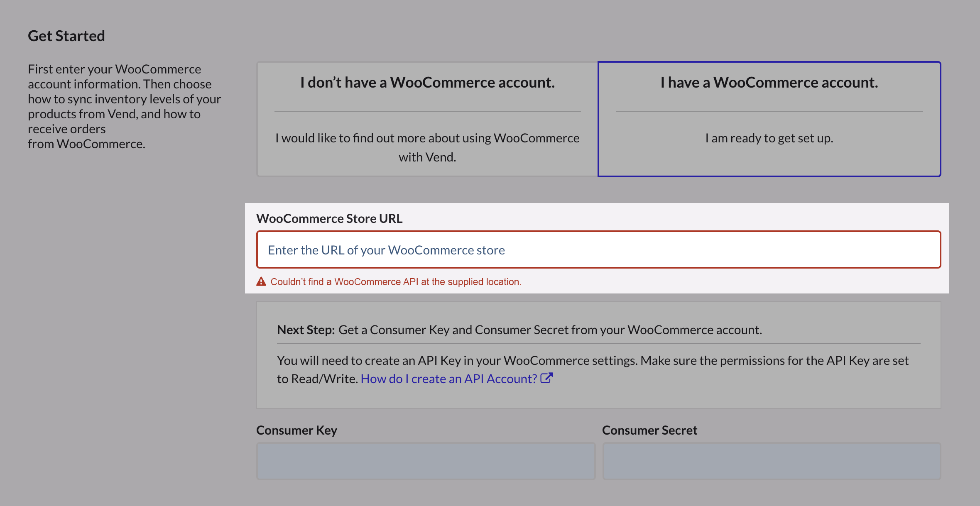Screen dimensions: 980x506
Task: Click the 'Couldn't find a WooCommerce API' error message
Action: tap(396, 282)
